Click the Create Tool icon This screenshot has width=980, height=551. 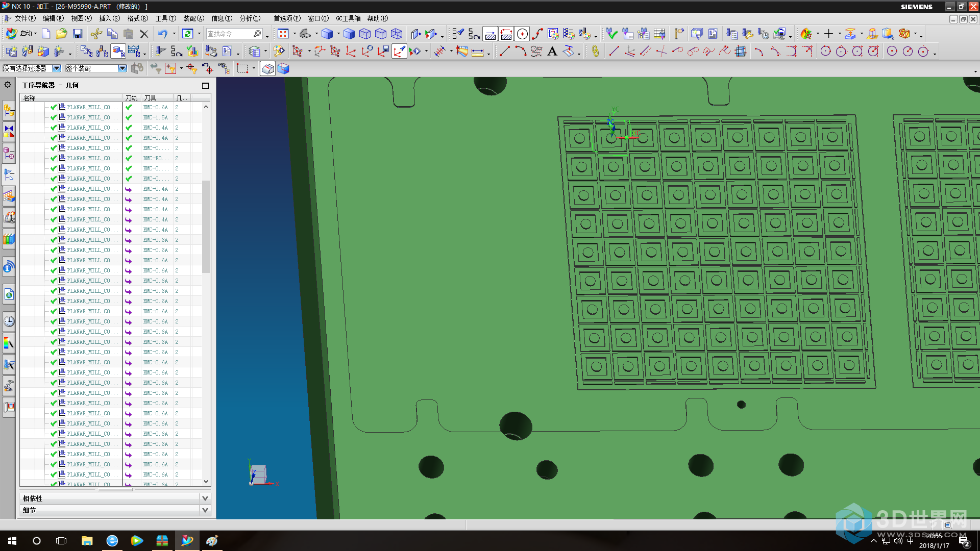click(28, 51)
